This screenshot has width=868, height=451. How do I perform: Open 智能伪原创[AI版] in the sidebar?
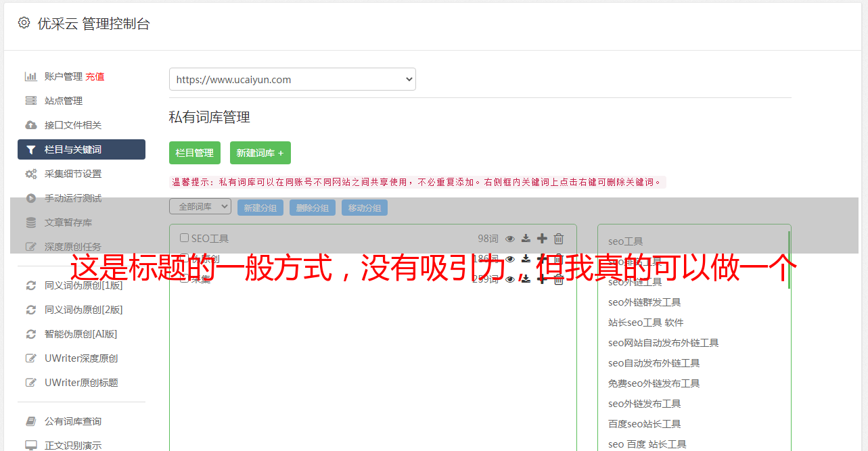coord(81,334)
